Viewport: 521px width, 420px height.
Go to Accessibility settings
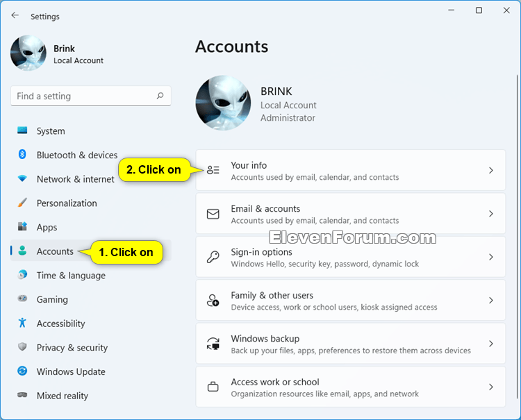[91, 324]
